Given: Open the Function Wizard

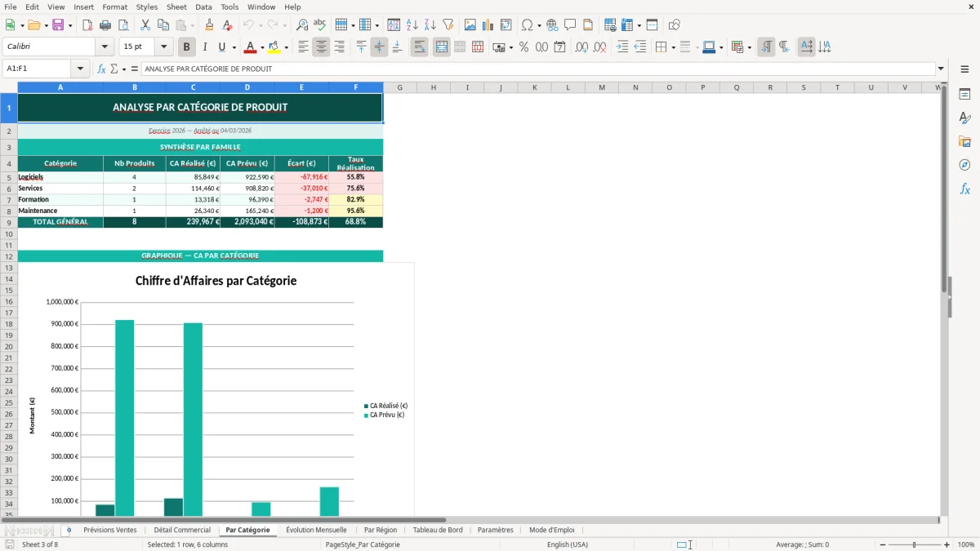Looking at the screenshot, I should (x=101, y=69).
